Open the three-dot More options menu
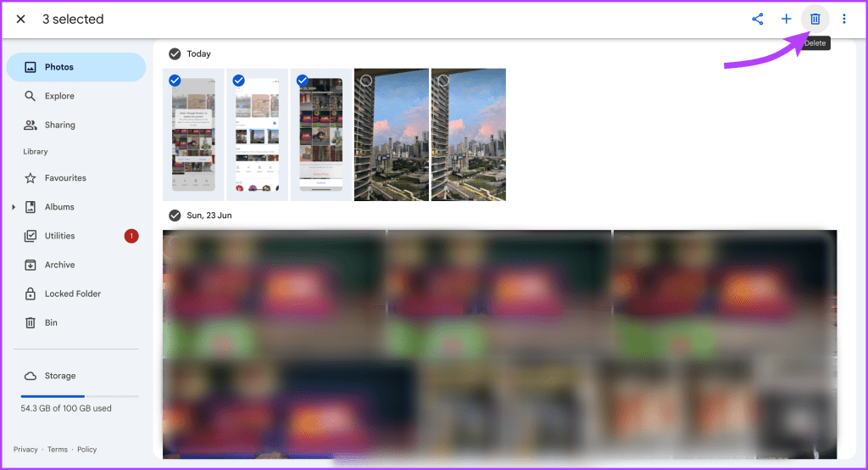 click(x=844, y=19)
